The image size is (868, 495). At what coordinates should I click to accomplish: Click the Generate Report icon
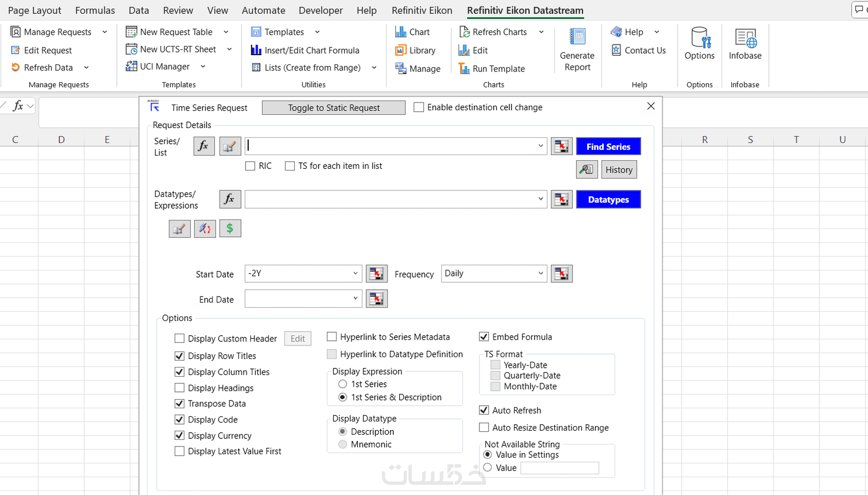point(577,37)
